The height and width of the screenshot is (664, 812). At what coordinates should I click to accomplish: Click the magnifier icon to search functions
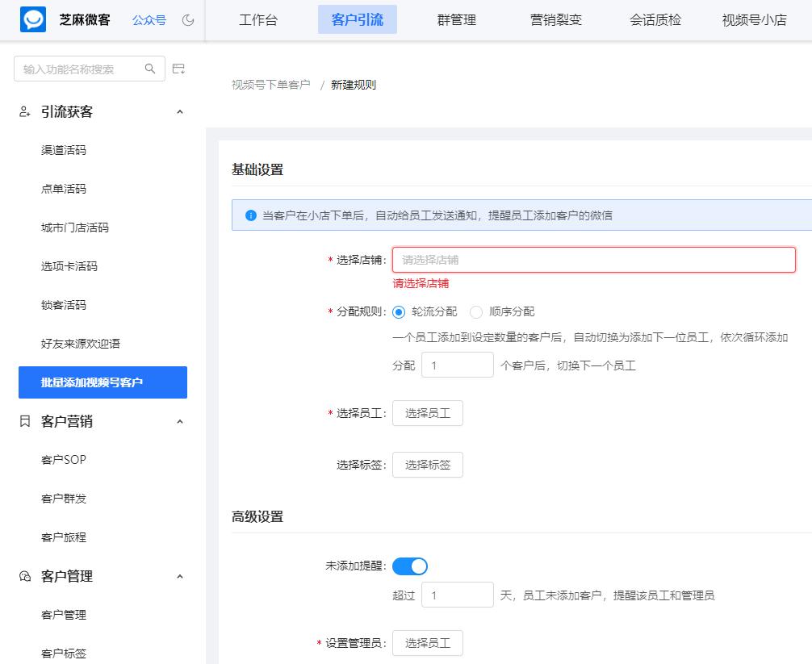149,69
